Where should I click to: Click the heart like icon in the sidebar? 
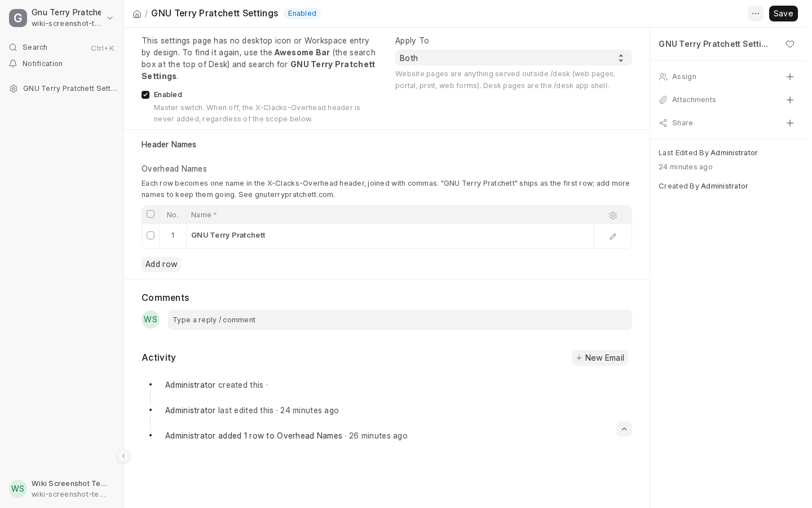790,44
